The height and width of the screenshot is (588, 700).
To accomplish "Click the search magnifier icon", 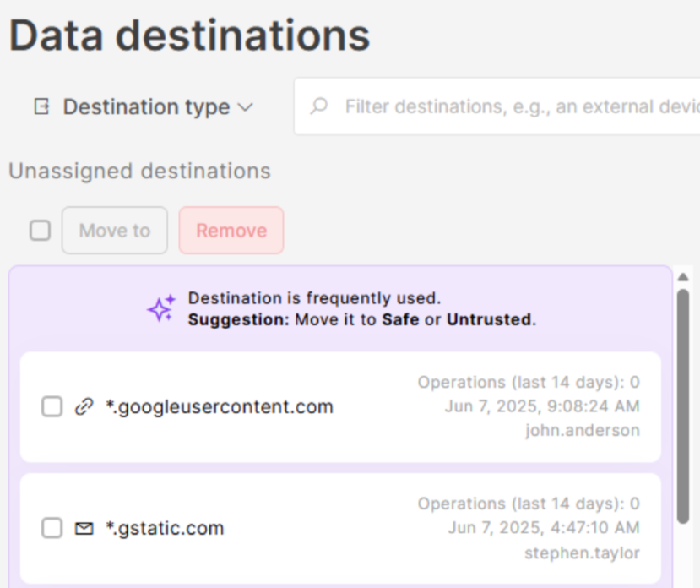I will click(319, 106).
